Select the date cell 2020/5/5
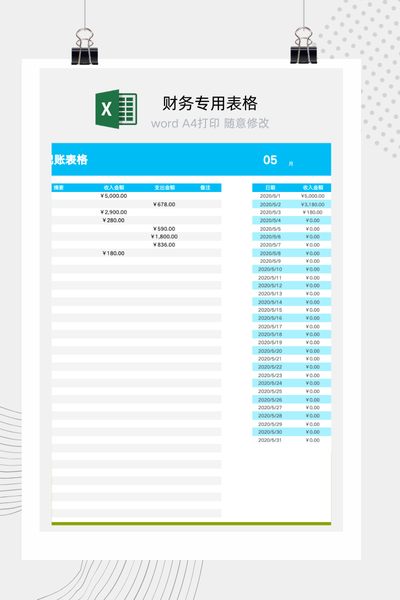This screenshot has width=400, height=600. (270, 229)
